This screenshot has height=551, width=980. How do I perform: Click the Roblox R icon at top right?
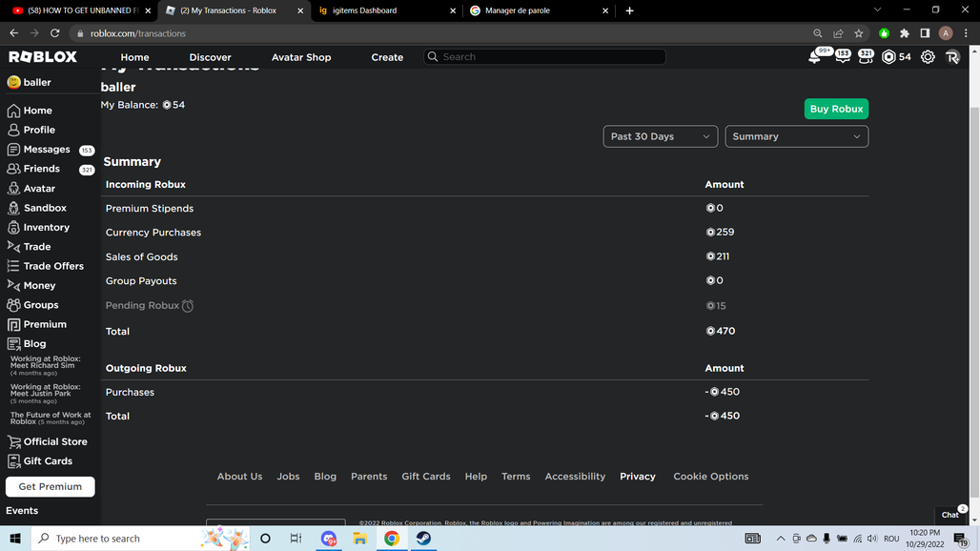coord(952,57)
